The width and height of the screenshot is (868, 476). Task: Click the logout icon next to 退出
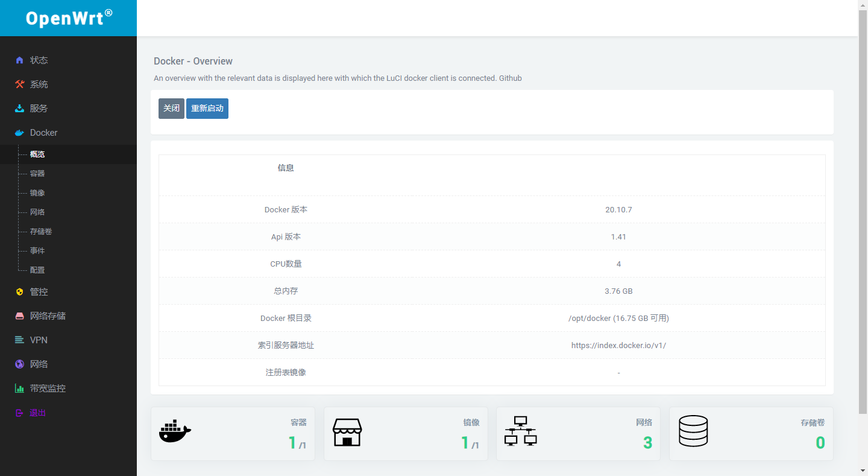pos(19,412)
